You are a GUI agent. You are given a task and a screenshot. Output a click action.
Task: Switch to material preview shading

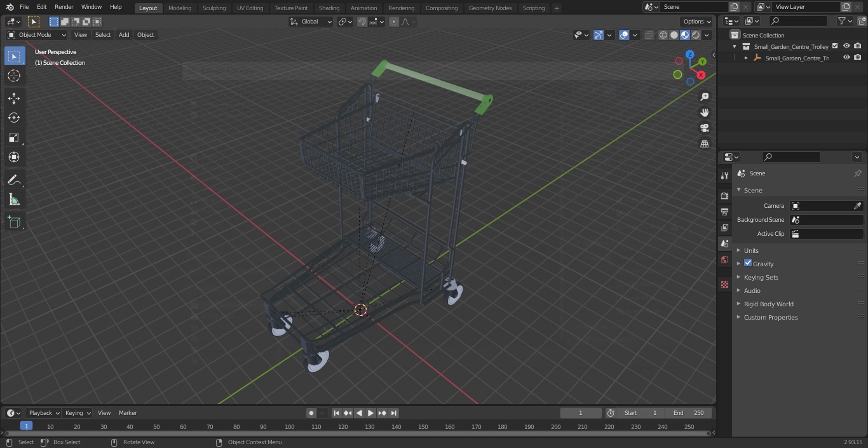click(685, 35)
